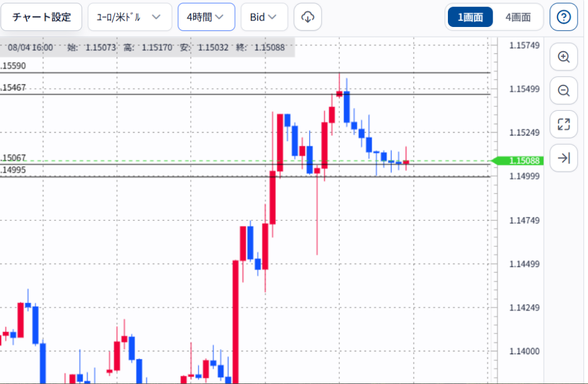The width and height of the screenshot is (588, 384).
Task: Click the 1.14249 price axis label
Action: coord(524,308)
